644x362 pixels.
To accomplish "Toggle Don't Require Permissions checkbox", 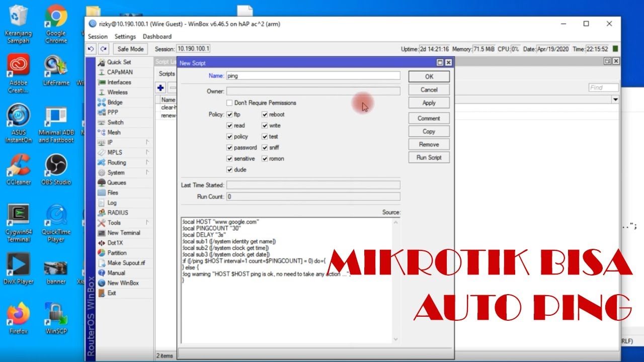I will click(229, 103).
